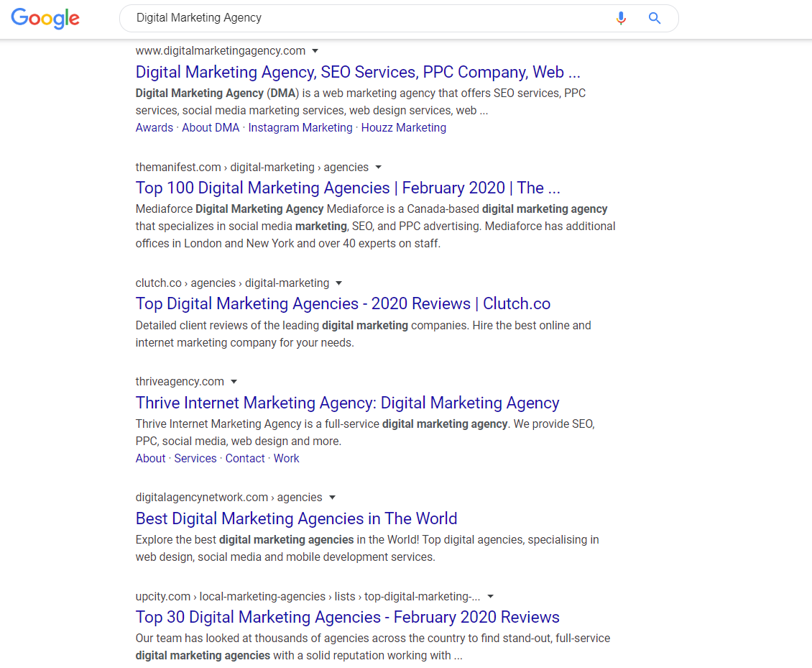Visit the About DMA sitelink
Viewport: 812px width, 668px height.
[x=210, y=127]
